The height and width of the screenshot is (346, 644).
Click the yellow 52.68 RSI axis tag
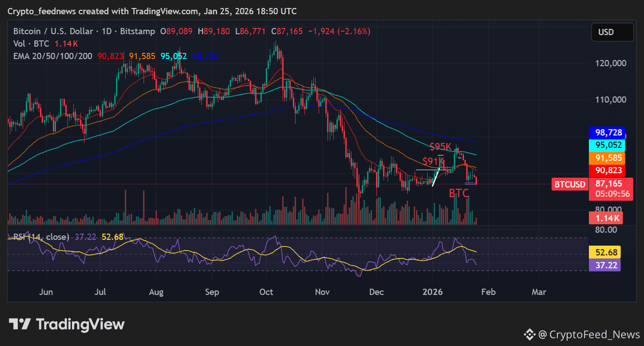point(604,253)
